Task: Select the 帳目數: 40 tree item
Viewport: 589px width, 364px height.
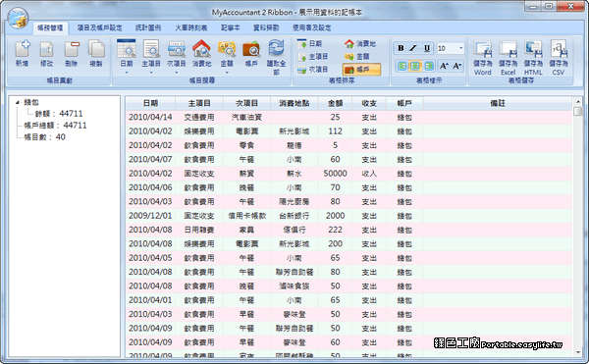Action: tap(45, 137)
